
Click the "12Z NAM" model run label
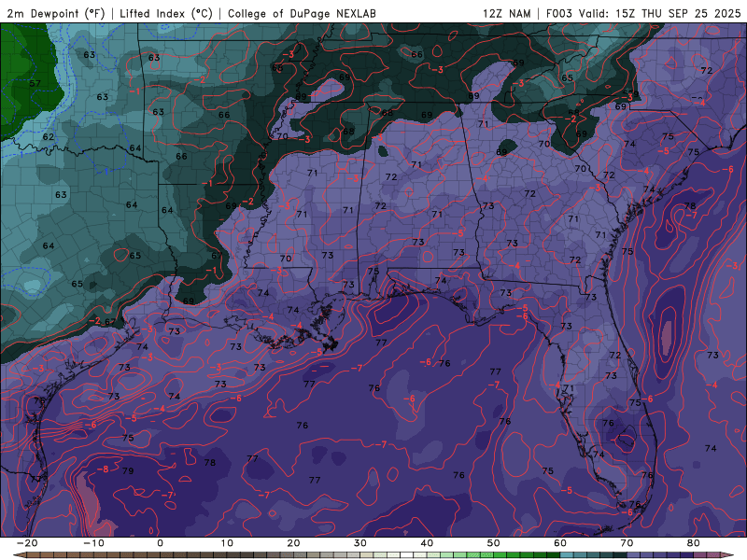click(x=506, y=13)
